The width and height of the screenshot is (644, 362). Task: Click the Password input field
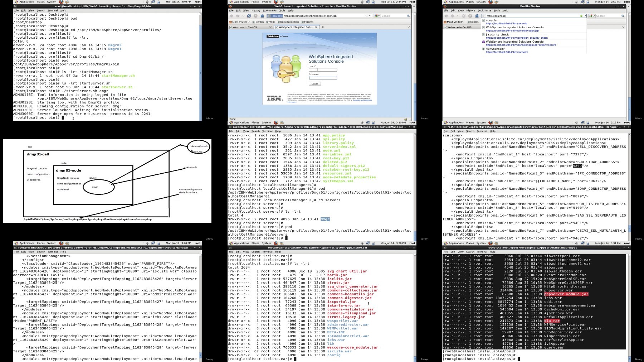(323, 78)
